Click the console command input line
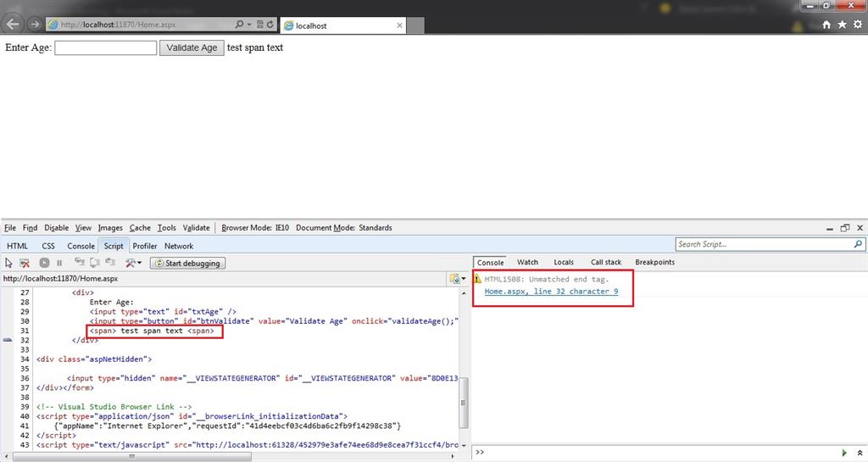The height and width of the screenshot is (462, 868). click(x=661, y=453)
